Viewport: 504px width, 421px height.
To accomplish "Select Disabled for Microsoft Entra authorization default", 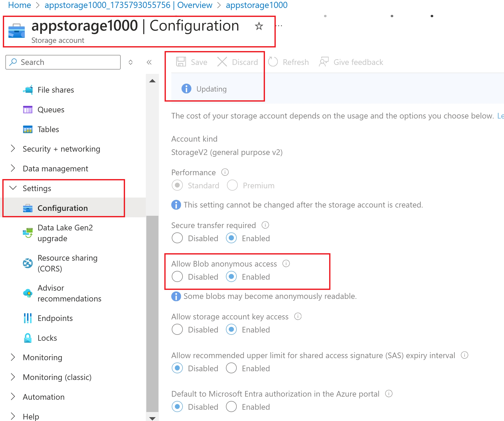I will (177, 407).
